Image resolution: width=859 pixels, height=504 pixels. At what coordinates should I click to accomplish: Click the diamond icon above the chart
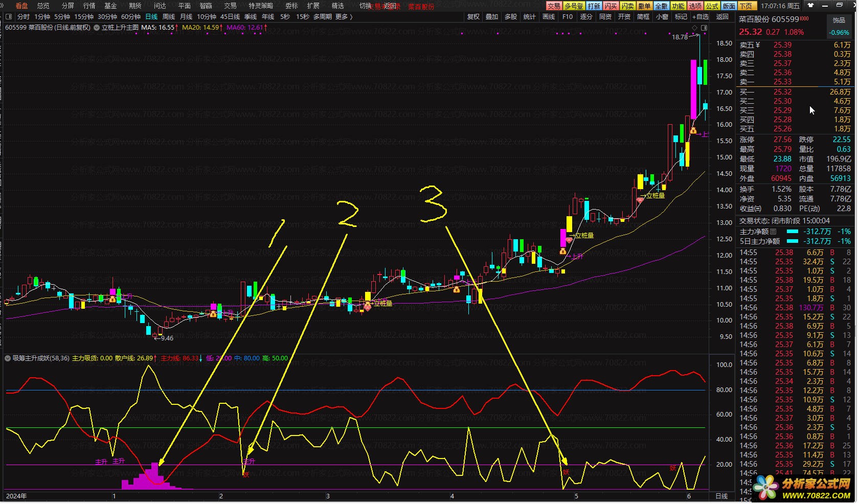pyautogui.click(x=694, y=28)
